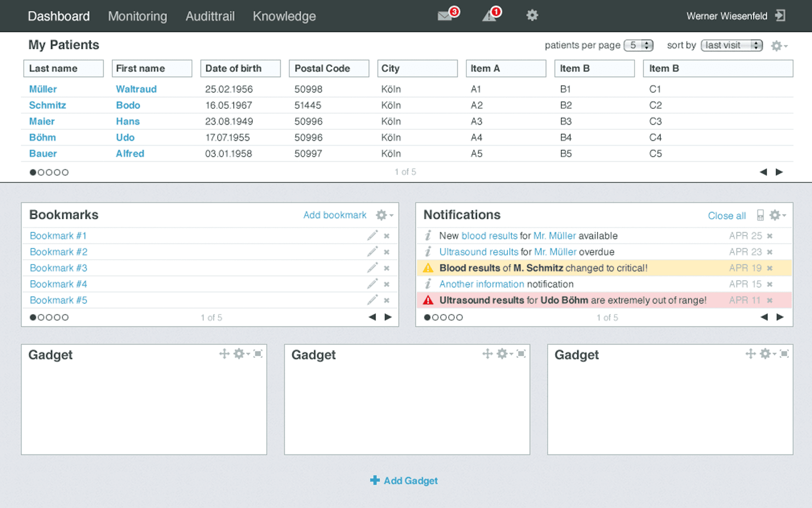
Task: Click the logout icon next to Werner Wiesenfeld
Action: tap(780, 15)
